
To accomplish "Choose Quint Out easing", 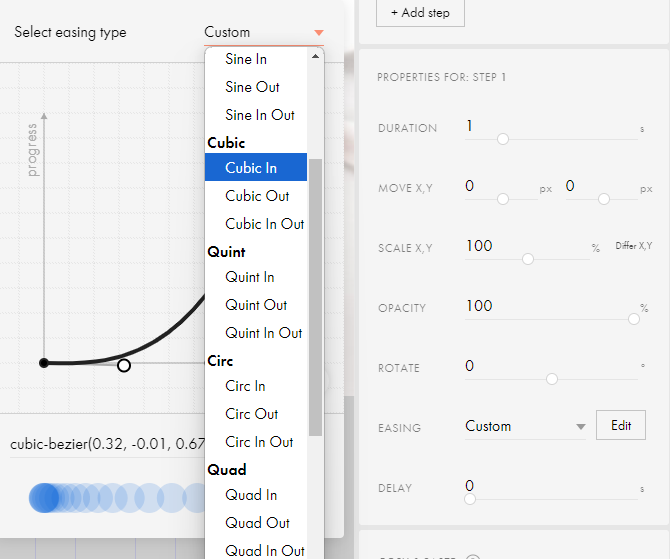I will coord(256,305).
